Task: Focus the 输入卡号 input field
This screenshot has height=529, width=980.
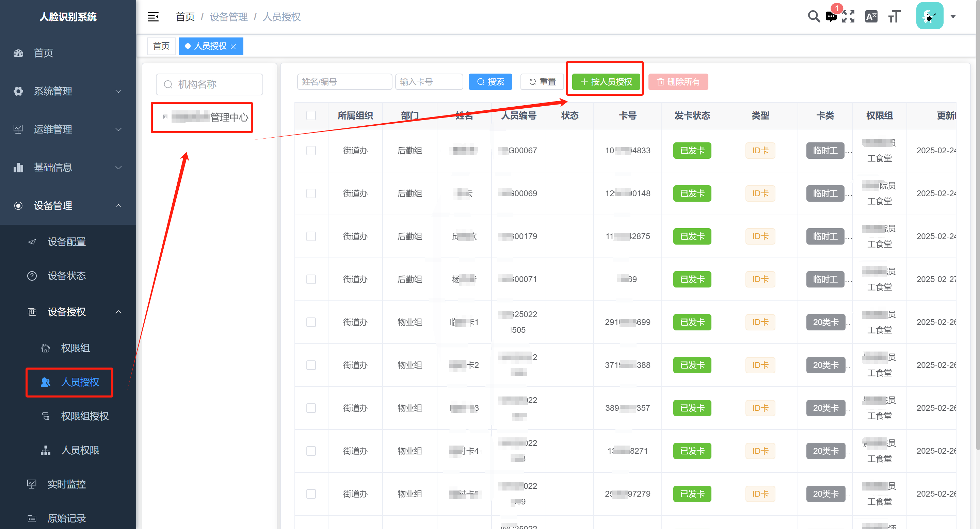Action: tap(429, 82)
